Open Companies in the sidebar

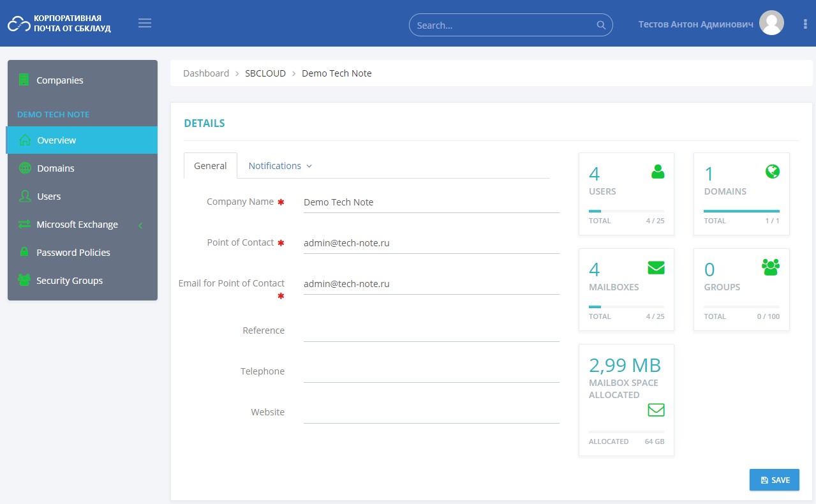[82, 80]
